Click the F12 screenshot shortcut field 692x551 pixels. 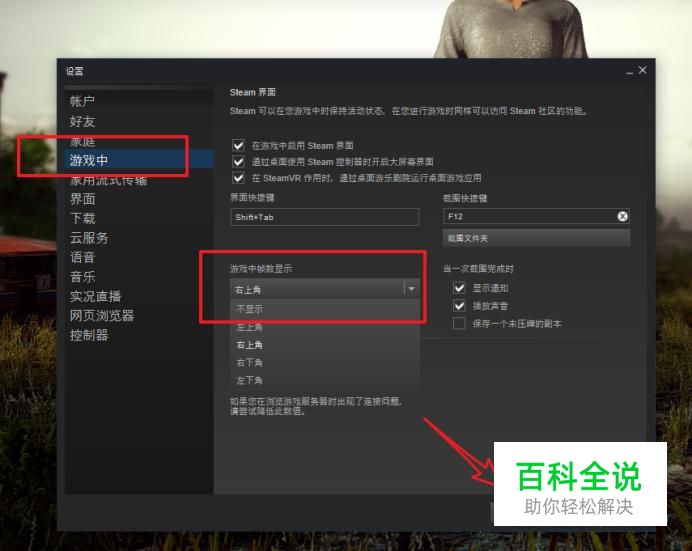click(x=536, y=216)
